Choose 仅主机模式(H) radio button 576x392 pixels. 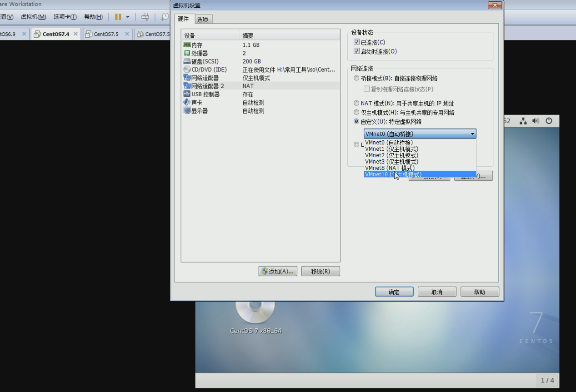click(x=356, y=112)
